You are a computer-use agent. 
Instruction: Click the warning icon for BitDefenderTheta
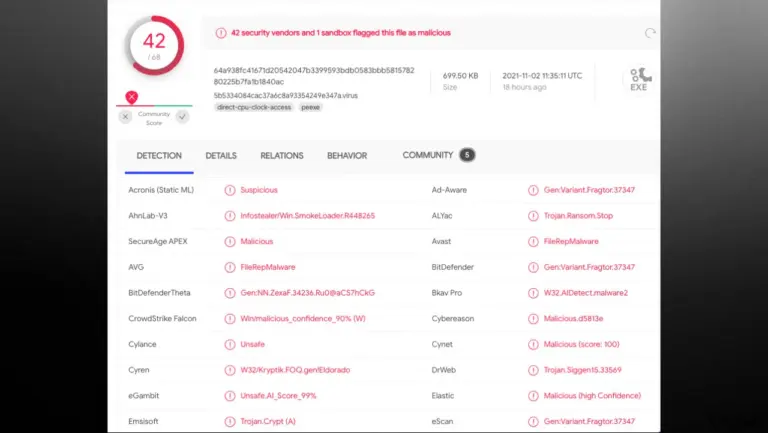click(x=230, y=293)
